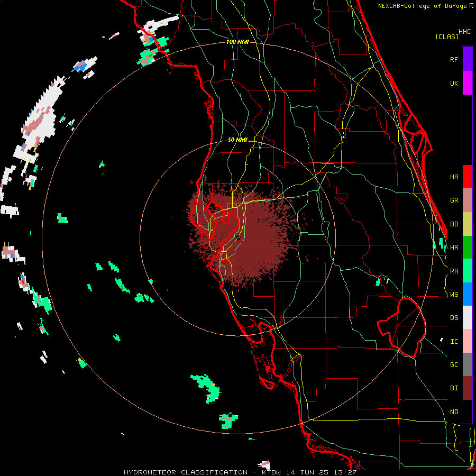This screenshot has width=476, height=476.
Task: Click the BI brown legend swatch
Action: tap(467, 388)
